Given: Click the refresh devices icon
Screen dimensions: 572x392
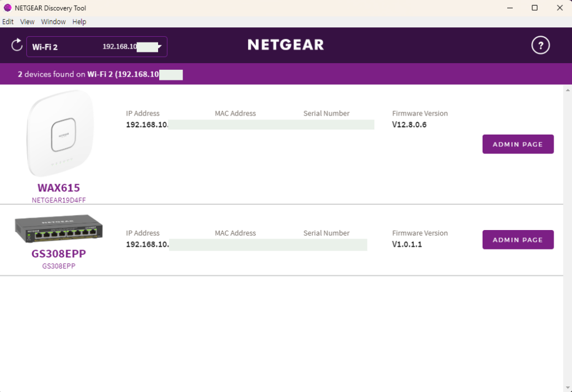Looking at the screenshot, I should click(17, 45).
